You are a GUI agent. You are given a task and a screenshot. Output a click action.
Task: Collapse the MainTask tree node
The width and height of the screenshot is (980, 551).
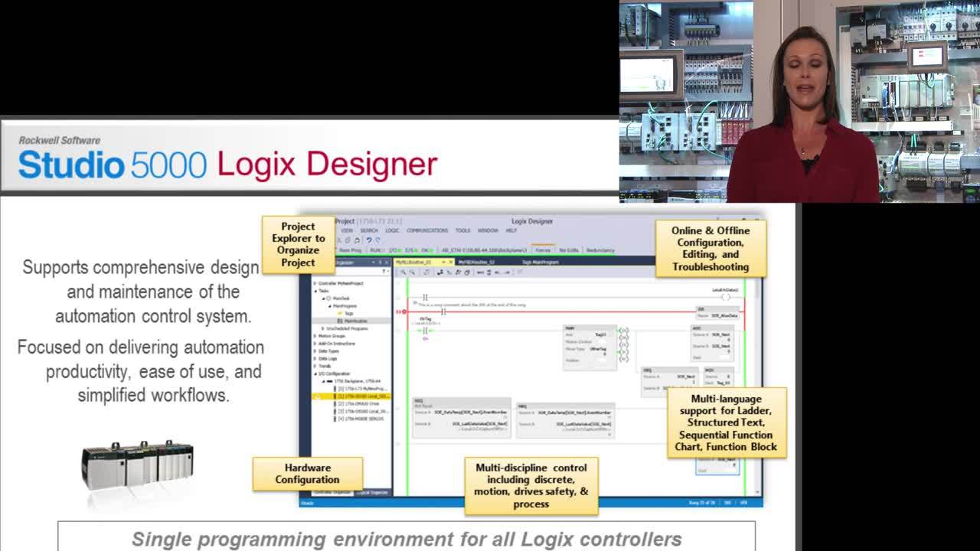pyautogui.click(x=323, y=298)
